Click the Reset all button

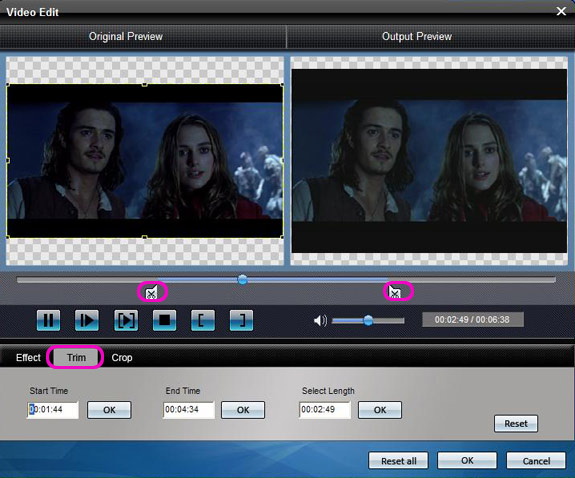[399, 461]
